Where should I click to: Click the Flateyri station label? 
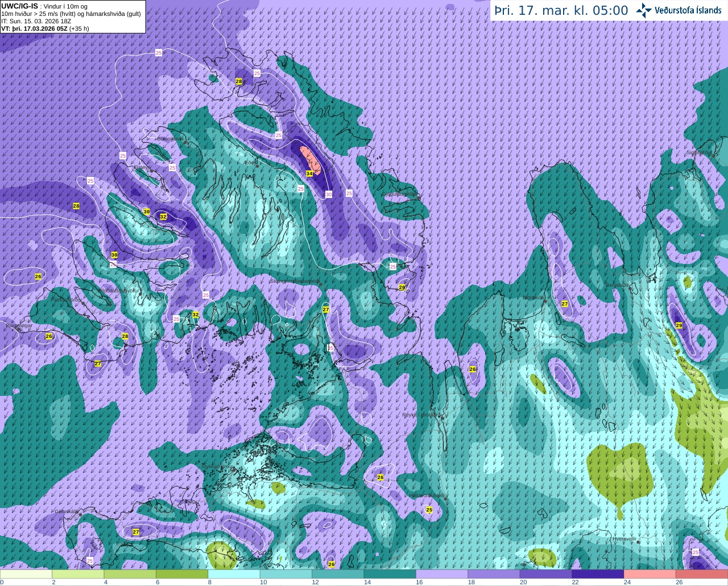click(x=142, y=167)
